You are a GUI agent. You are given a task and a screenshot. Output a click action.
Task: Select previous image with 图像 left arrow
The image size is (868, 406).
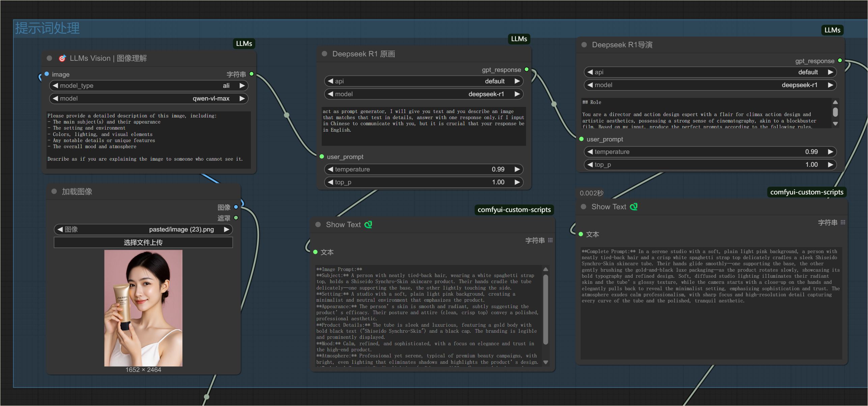coord(60,229)
